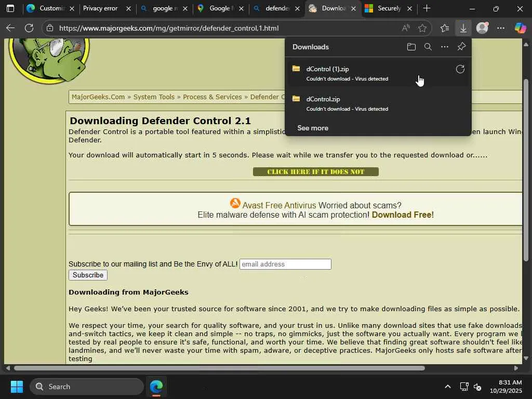532x399 pixels.
Task: Click the Subscribe button
Action: pyautogui.click(x=88, y=275)
